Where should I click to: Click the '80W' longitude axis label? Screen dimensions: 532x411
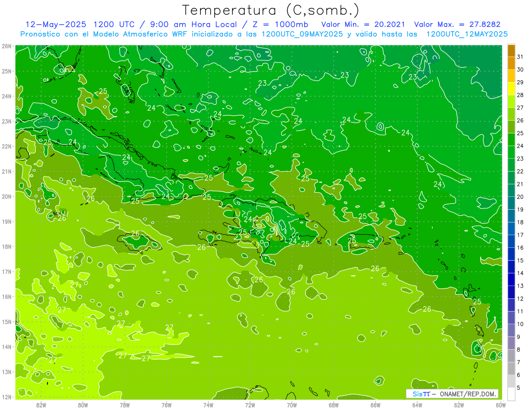click(83, 405)
